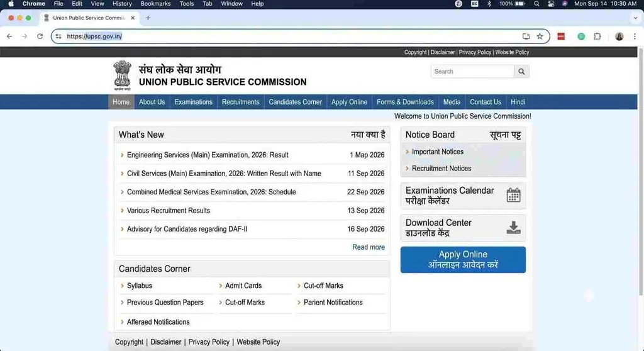
Task: Open Control Center in the menu bar
Action: (551, 4)
